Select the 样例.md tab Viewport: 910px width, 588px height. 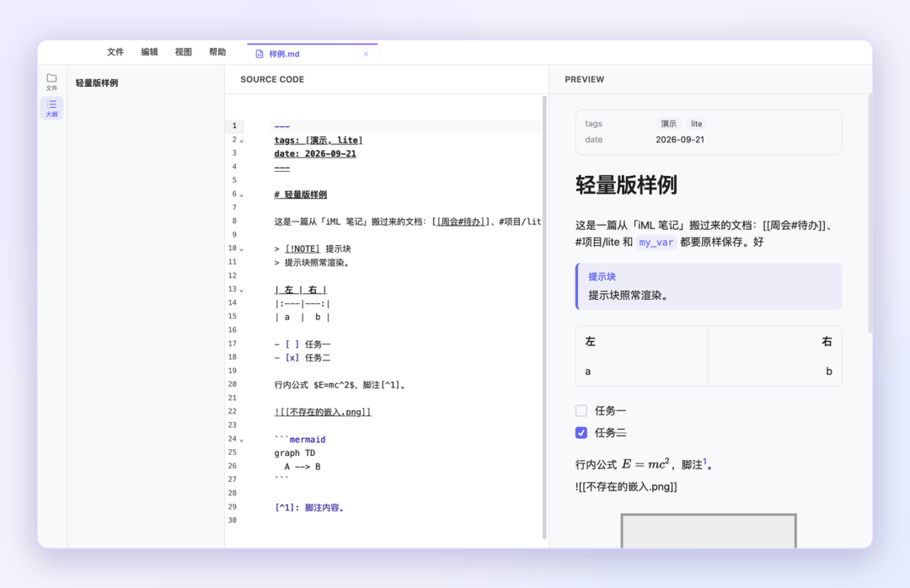313,53
